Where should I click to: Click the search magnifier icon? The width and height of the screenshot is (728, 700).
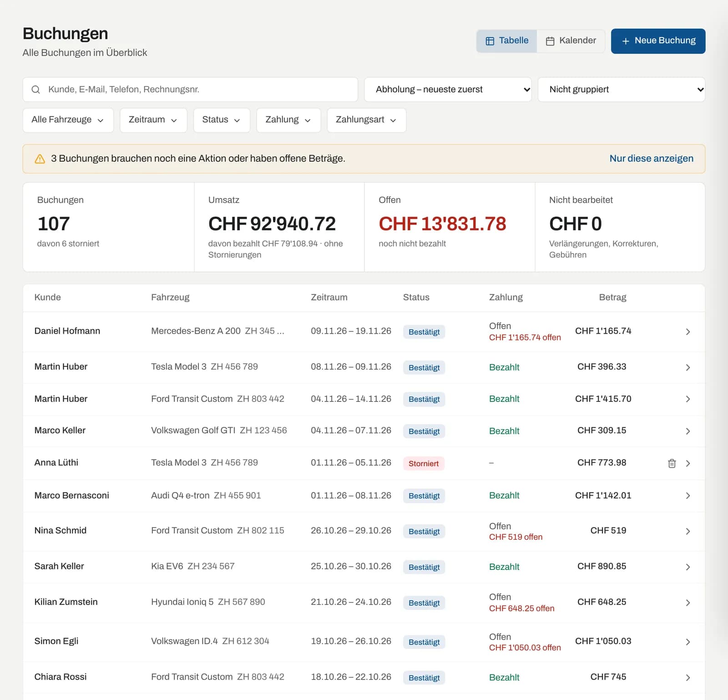click(35, 90)
